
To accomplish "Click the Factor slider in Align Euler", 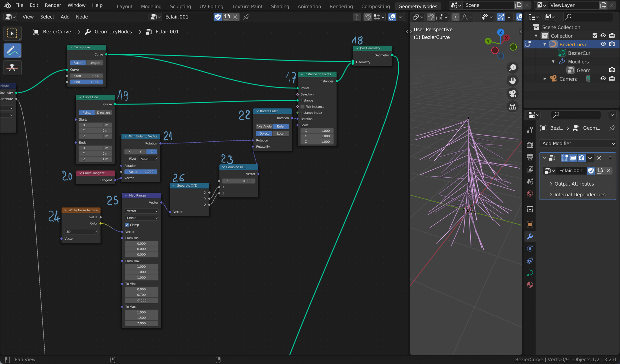I will pyautogui.click(x=141, y=172).
